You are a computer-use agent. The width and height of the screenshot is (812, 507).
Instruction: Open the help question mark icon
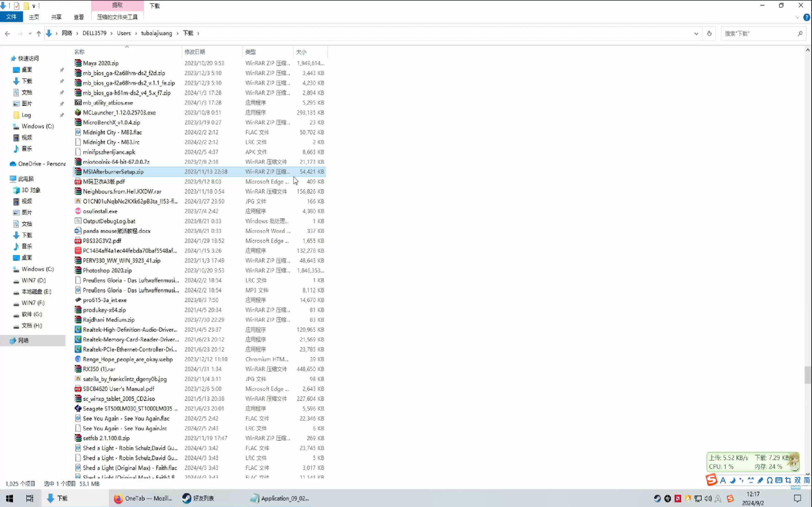807,17
